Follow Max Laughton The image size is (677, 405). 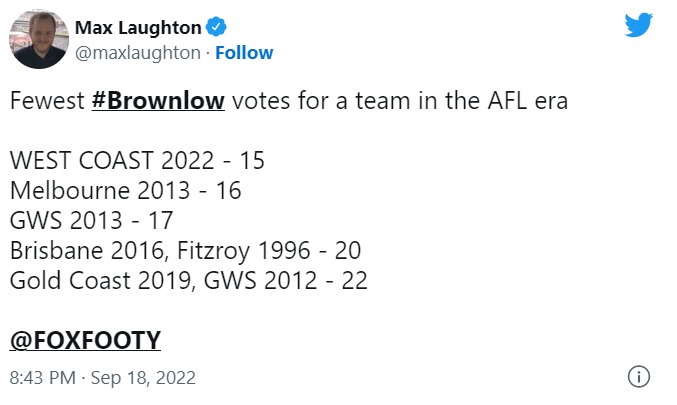pos(244,53)
